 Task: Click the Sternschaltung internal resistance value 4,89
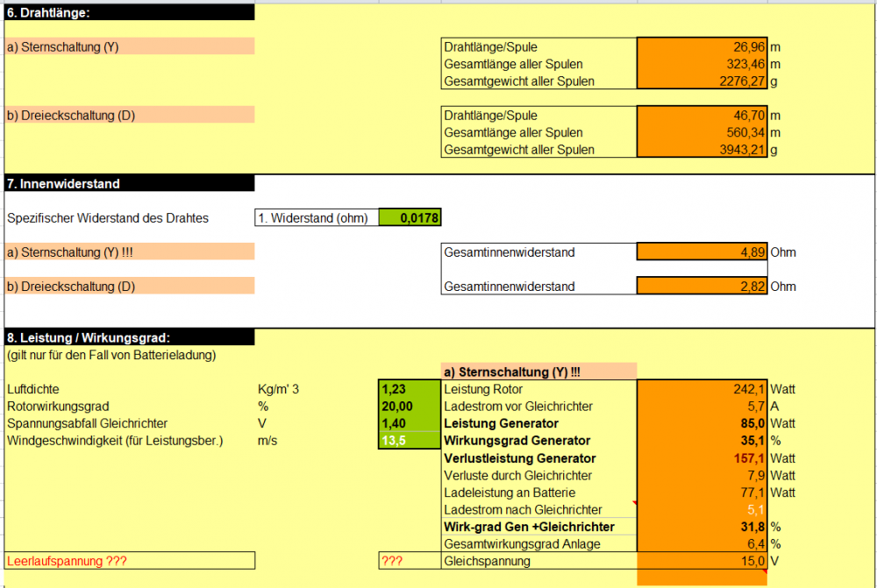coord(702,252)
